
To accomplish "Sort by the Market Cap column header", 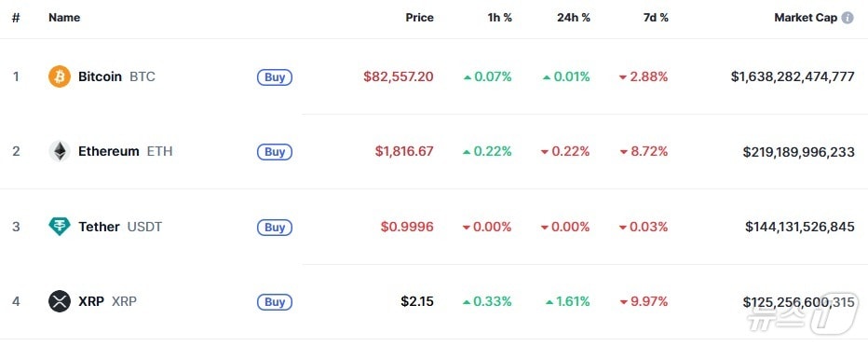I will [806, 18].
